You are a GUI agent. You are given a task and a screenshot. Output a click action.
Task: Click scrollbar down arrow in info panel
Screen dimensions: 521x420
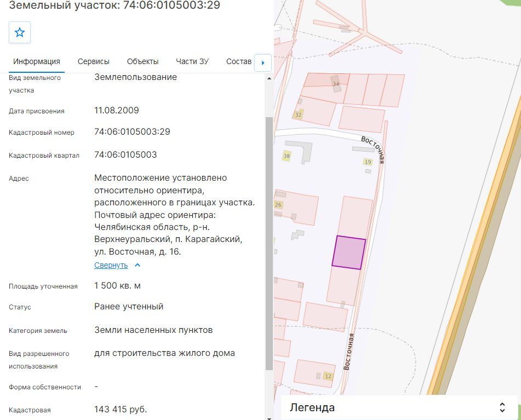point(269,418)
